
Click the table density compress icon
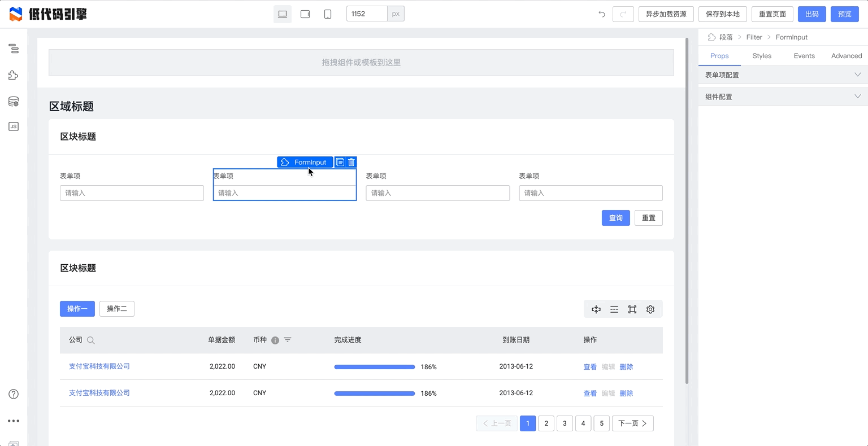coord(596,309)
